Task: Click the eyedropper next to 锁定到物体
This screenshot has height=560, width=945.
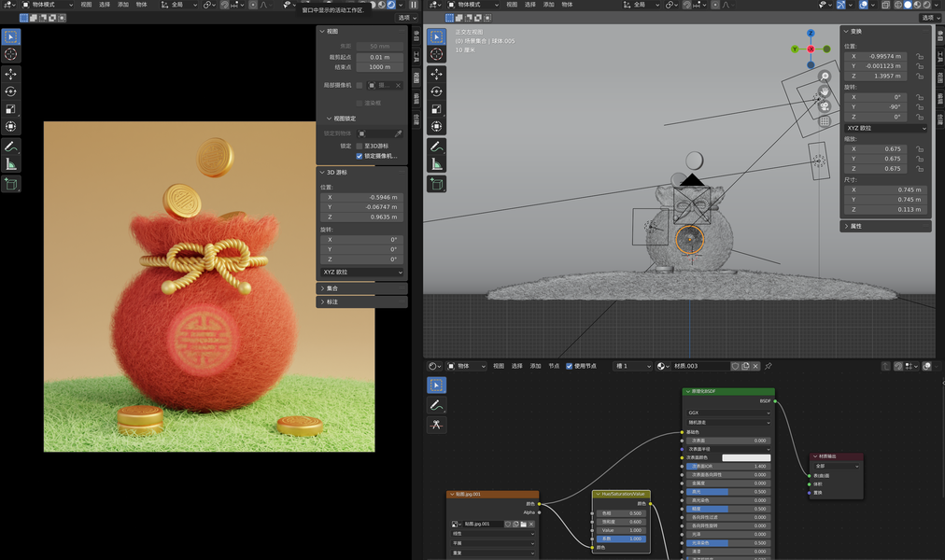Action: [398, 133]
